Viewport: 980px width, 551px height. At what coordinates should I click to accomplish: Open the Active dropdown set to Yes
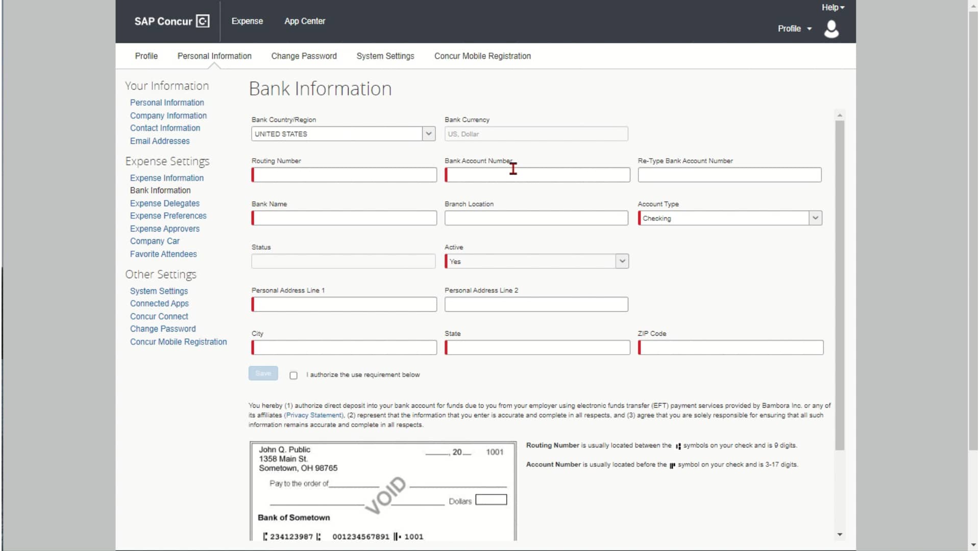[x=622, y=261]
